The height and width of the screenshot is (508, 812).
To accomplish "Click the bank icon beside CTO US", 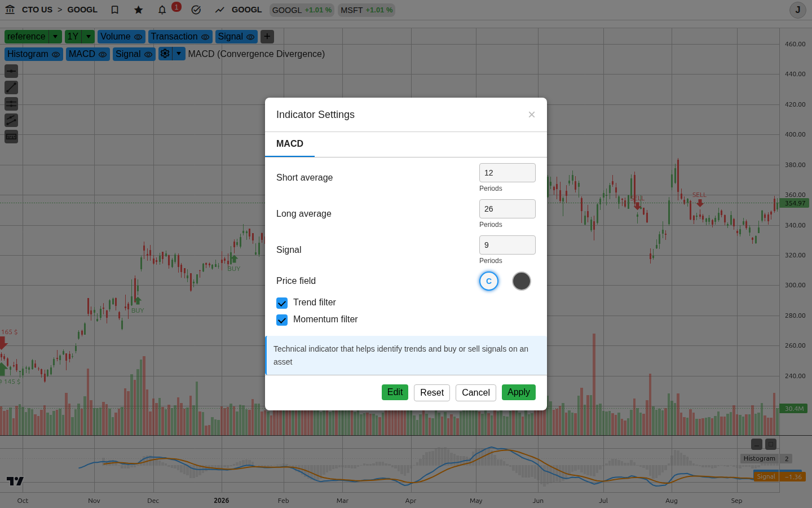I will tap(10, 10).
